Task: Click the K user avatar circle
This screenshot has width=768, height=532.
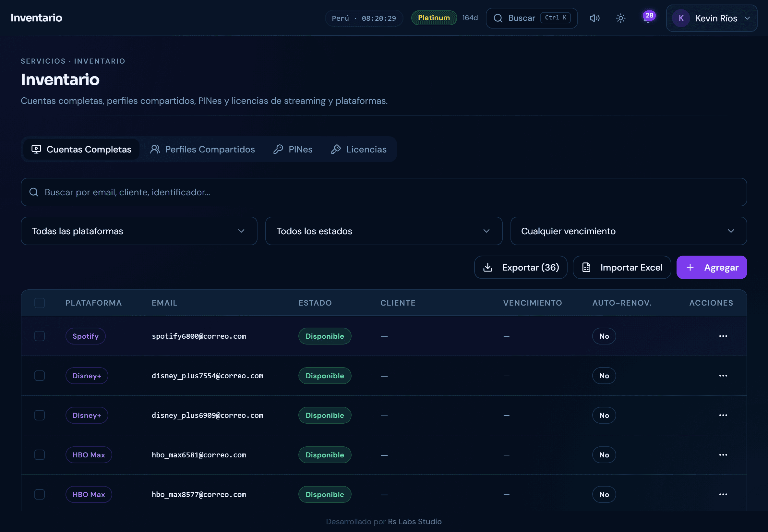Action: click(681, 18)
